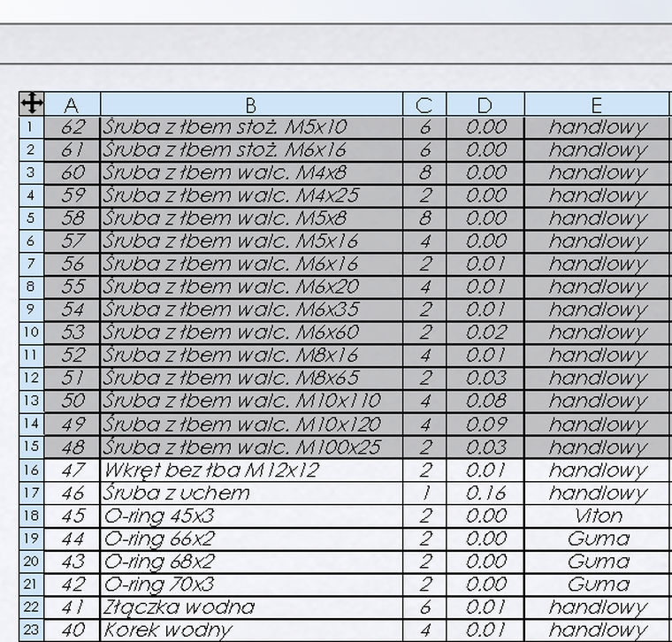Click 'Guma' in the O-ring 70x3 row
Image resolution: width=672 pixels, height=642 pixels.
(597, 584)
